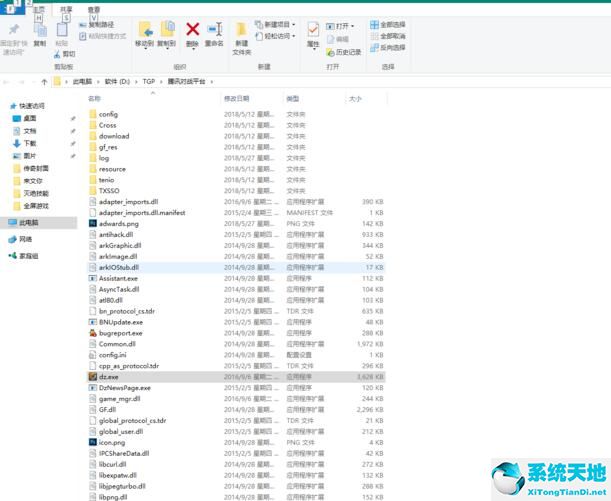Click History (历史记录) in the ribbon
This screenshot has width=611, height=501.
click(x=348, y=52)
